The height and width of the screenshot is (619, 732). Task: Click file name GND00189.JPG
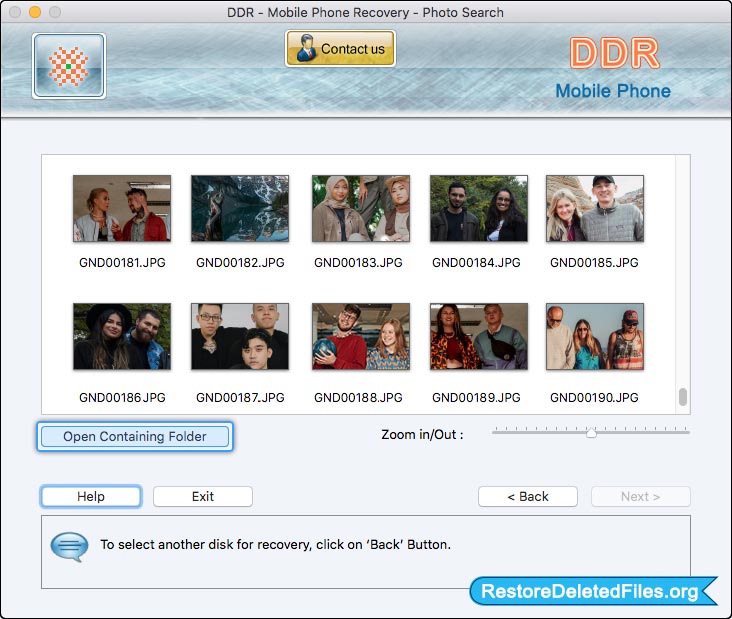tap(476, 397)
